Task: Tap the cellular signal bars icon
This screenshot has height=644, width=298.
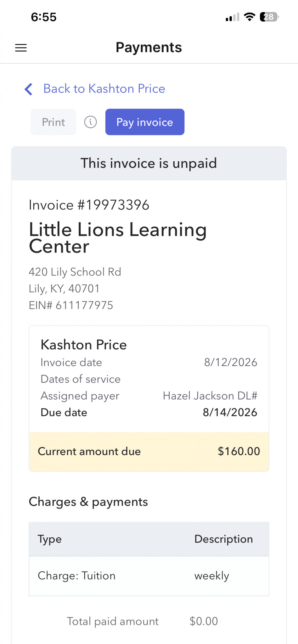Action: pos(233,17)
